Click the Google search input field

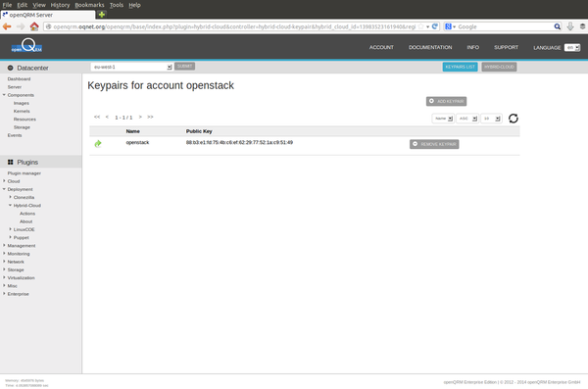coord(505,26)
